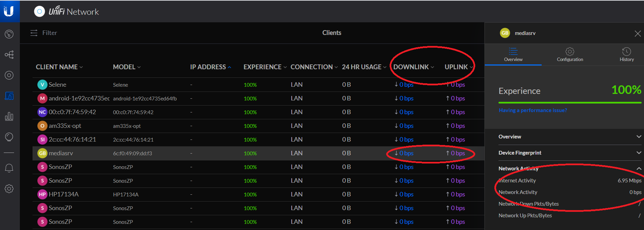Open the Statistics bar chart icon
Viewport: 644px width, 230px height.
[x=9, y=117]
